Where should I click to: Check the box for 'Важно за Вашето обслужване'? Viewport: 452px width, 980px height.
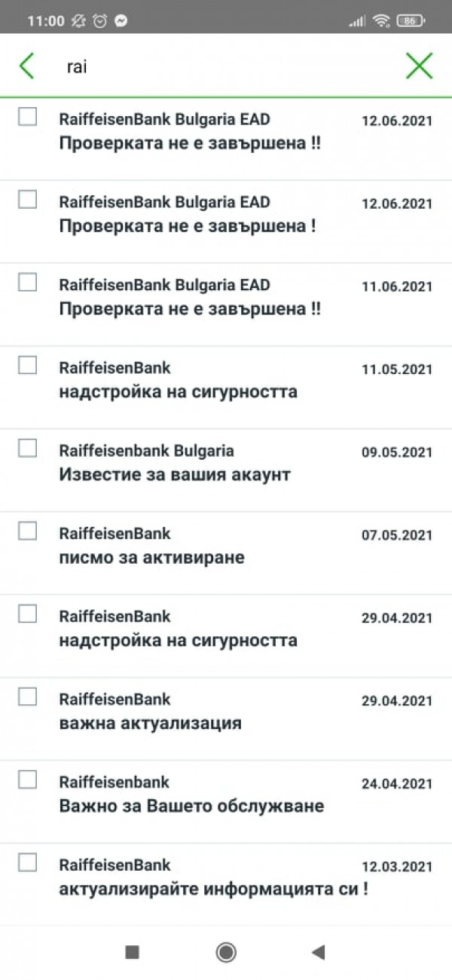point(27,779)
